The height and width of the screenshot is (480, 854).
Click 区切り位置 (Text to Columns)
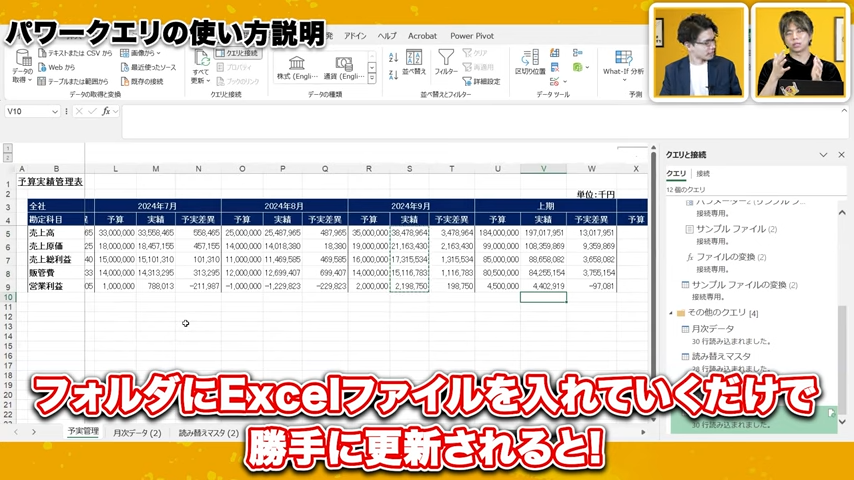[x=530, y=63]
